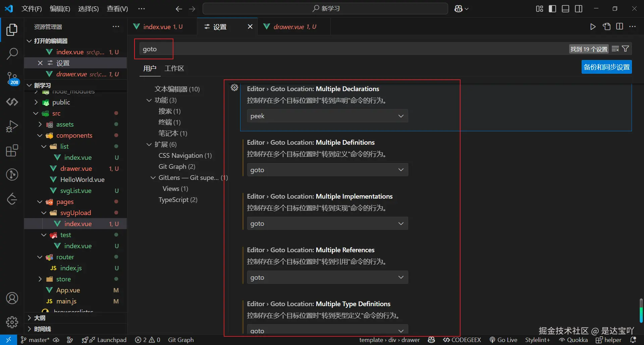Toggle the bottom panel
This screenshot has height=345, width=644.
tap(566, 9)
